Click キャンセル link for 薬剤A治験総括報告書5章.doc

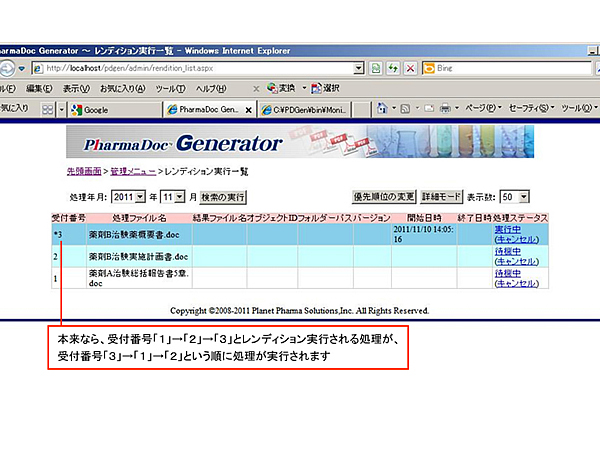click(x=517, y=284)
